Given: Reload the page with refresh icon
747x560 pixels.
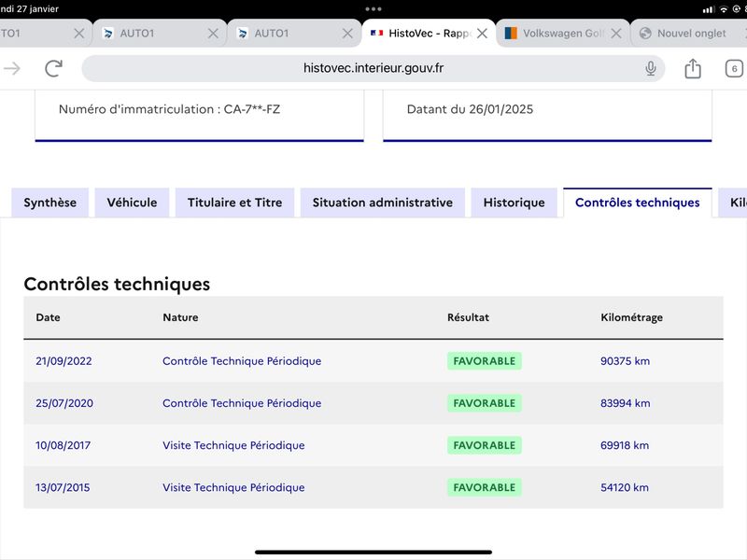Looking at the screenshot, I should pyautogui.click(x=53, y=68).
